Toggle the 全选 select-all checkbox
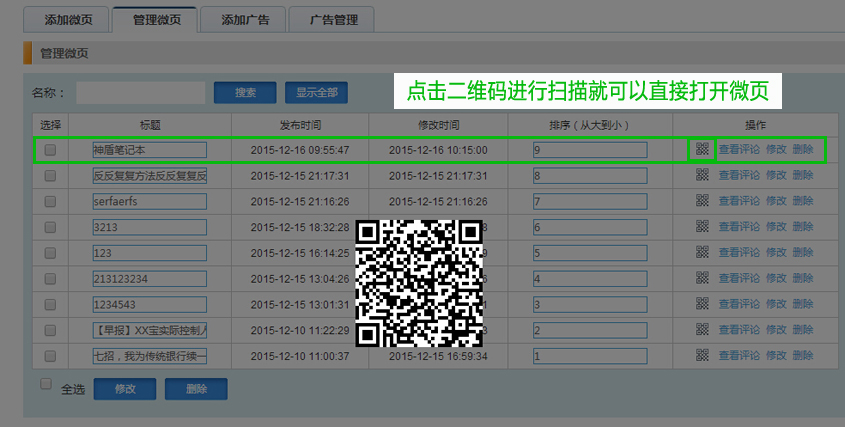The width and height of the screenshot is (845, 427). coord(45,384)
